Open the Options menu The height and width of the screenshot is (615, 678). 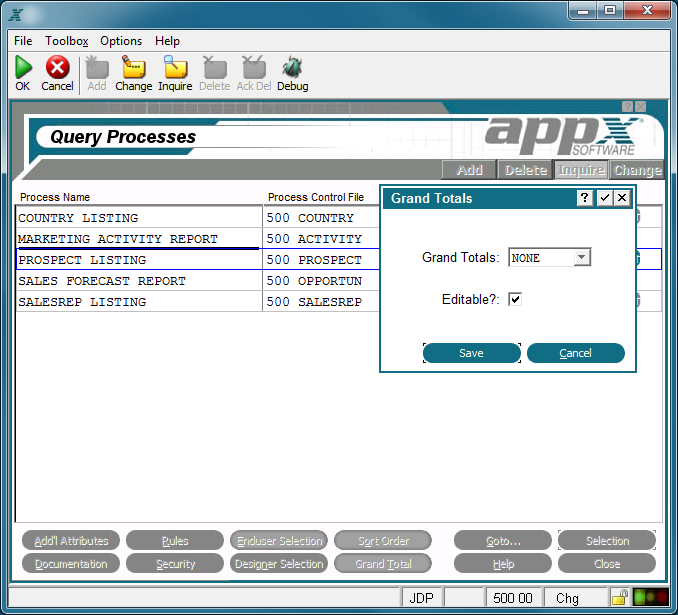point(121,41)
